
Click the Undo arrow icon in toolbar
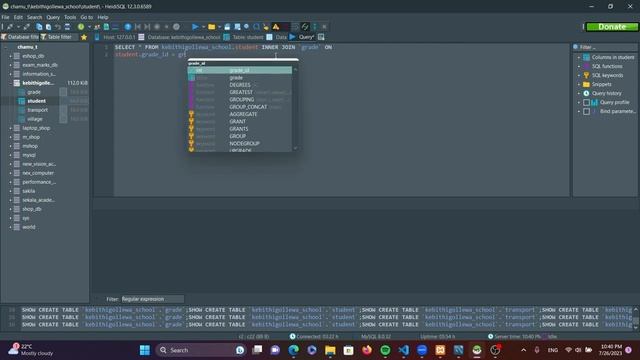click(x=58, y=27)
